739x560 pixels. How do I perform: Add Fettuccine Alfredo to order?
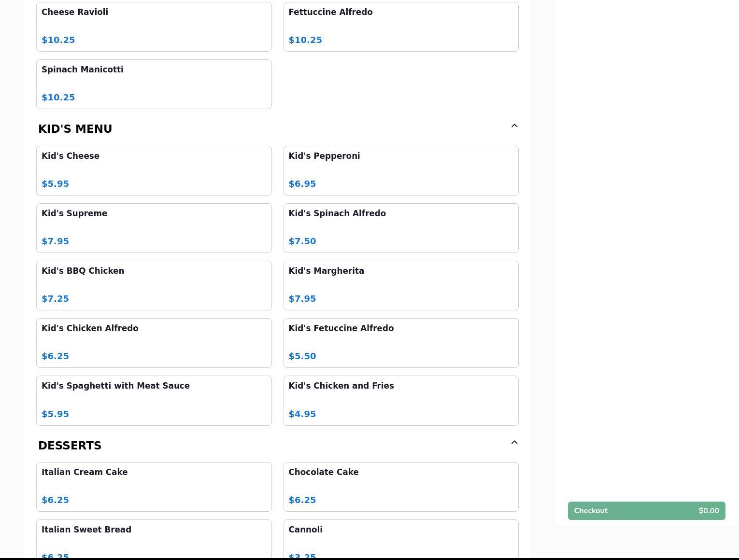[400, 27]
